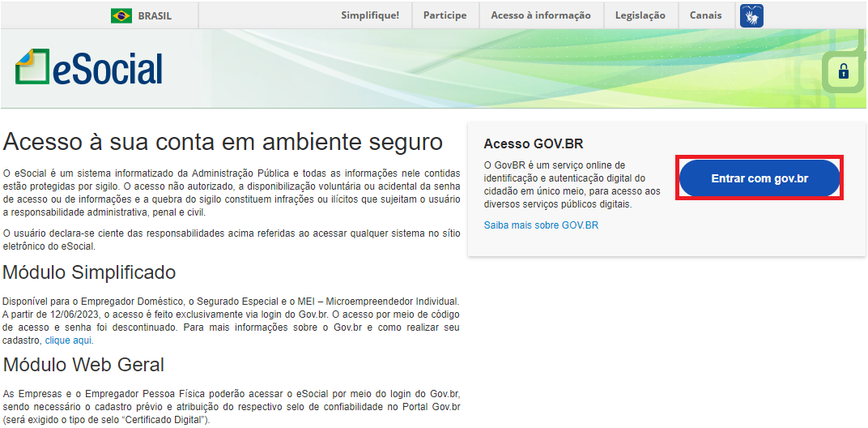Open the BRASIL portal link

click(155, 16)
